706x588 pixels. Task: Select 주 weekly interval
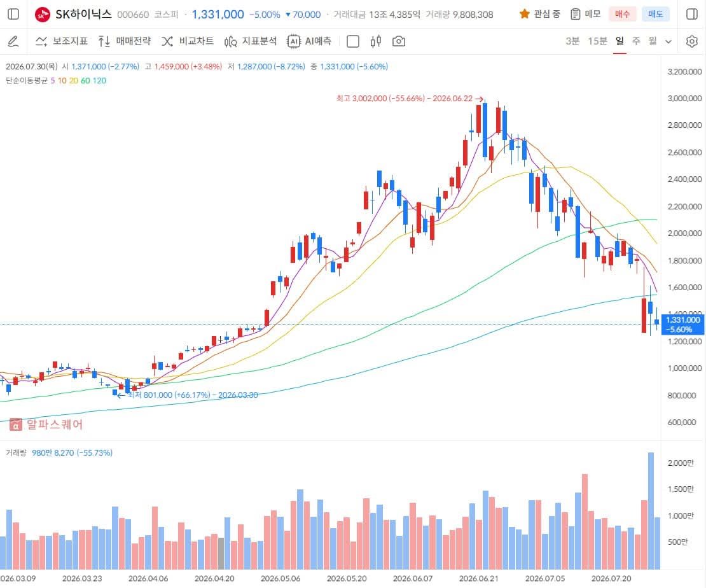(636, 41)
